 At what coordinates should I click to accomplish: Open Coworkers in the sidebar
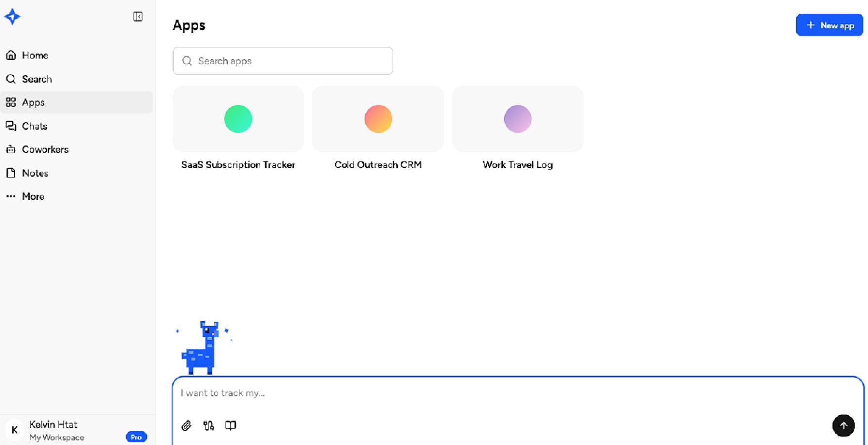pyautogui.click(x=77, y=149)
